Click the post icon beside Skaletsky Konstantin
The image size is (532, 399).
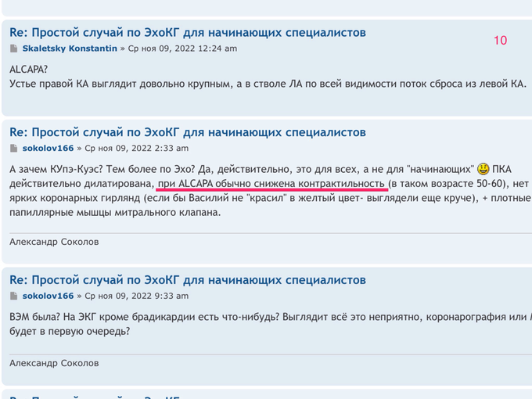[x=13, y=49]
